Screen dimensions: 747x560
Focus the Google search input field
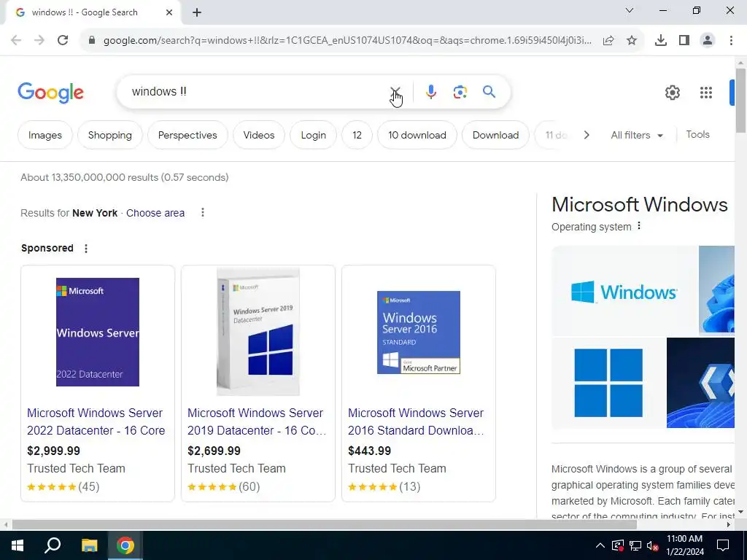click(x=258, y=91)
